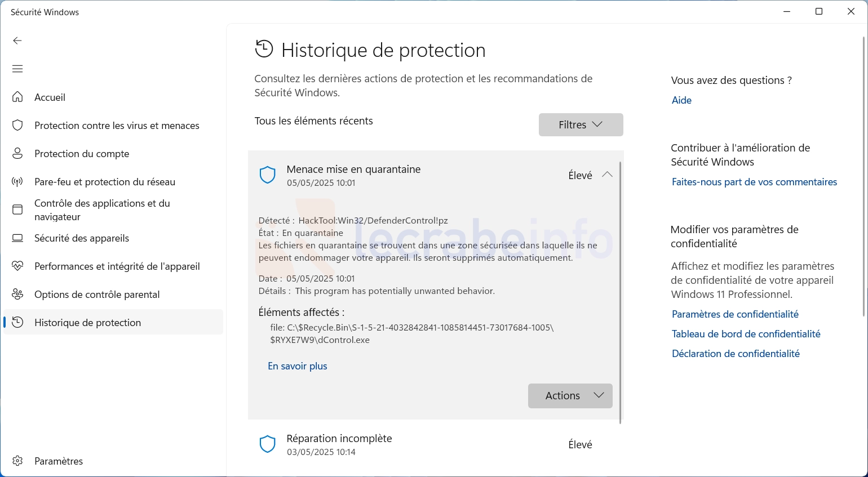Viewport: 868px width, 477px height.
Task: Select Historique de protection menu item
Action: coord(113,322)
